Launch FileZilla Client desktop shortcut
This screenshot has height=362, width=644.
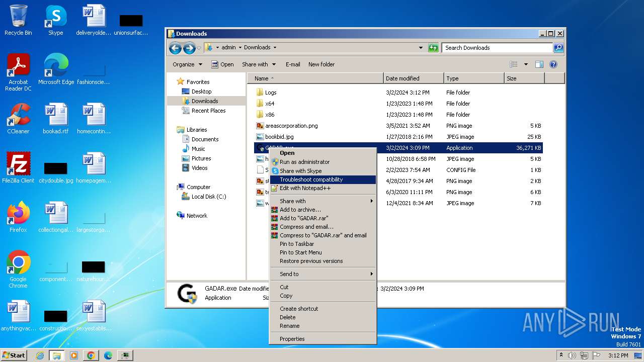click(x=18, y=168)
